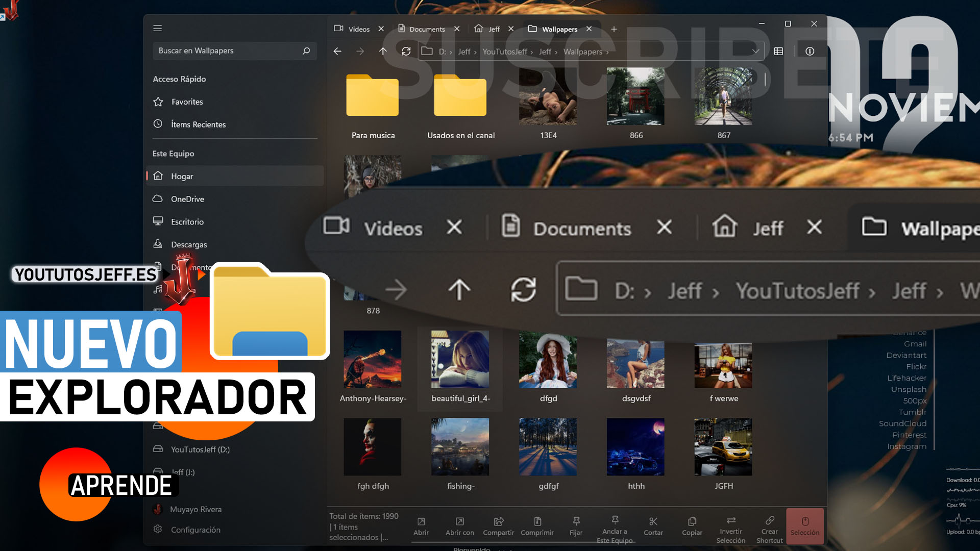The height and width of the screenshot is (551, 980).
Task: Switch to the Documents tab
Action: [x=427, y=29]
